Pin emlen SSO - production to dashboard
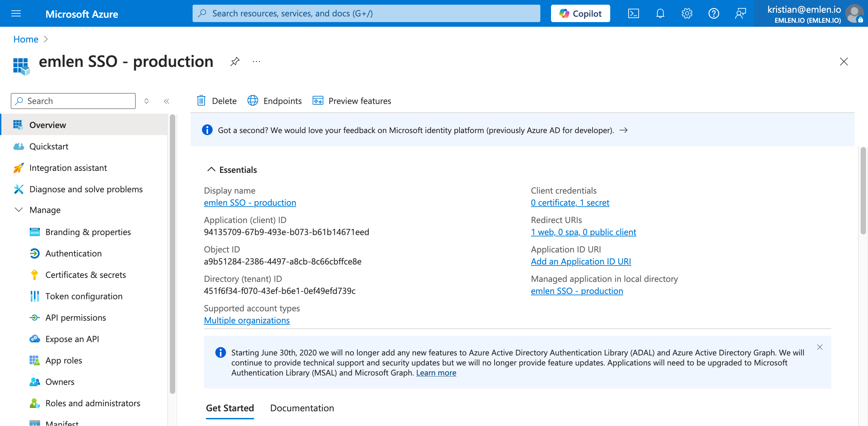 click(235, 62)
